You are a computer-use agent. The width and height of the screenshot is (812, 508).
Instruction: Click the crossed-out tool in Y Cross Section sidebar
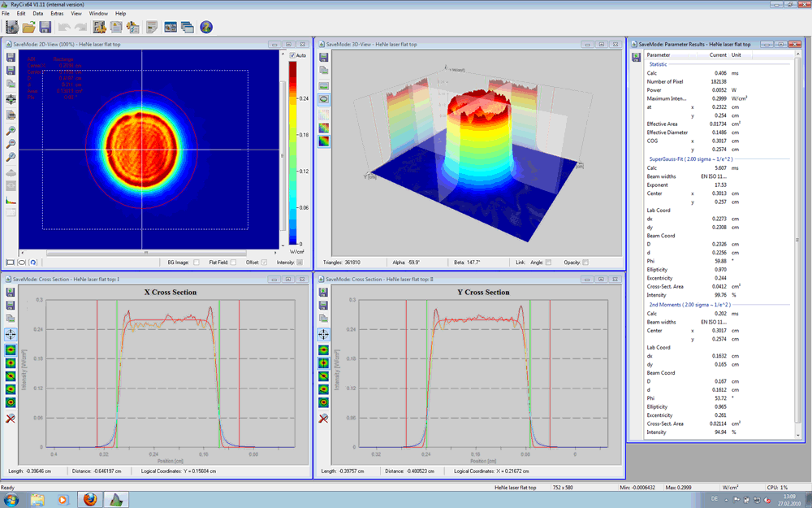(x=323, y=418)
